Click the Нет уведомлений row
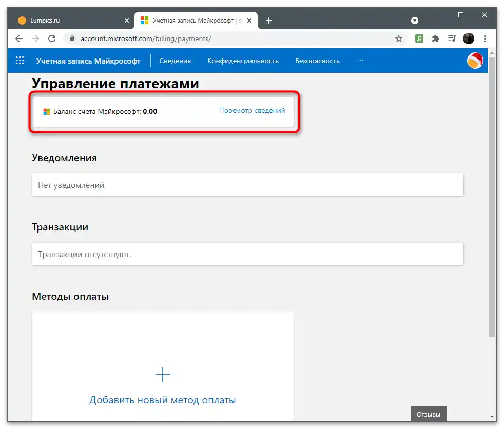 (x=247, y=185)
